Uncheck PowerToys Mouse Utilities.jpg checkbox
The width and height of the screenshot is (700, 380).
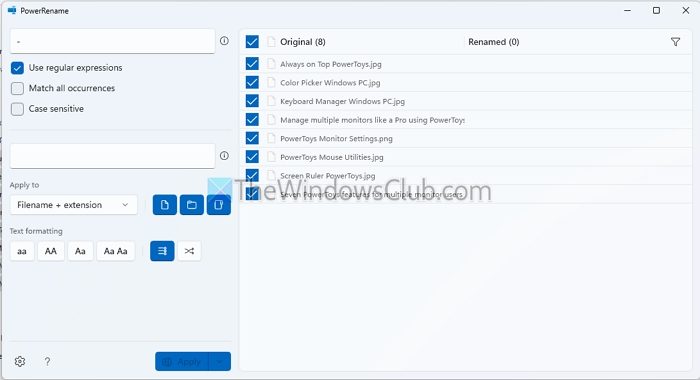(252, 157)
